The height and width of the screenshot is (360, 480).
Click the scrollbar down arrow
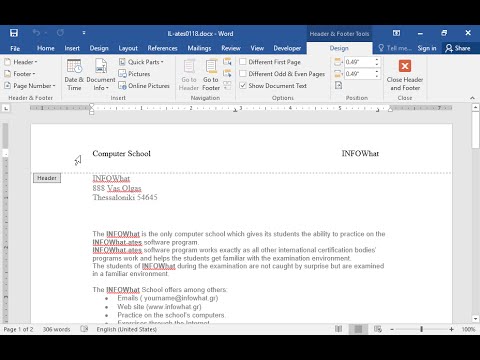pyautogui.click(x=475, y=319)
